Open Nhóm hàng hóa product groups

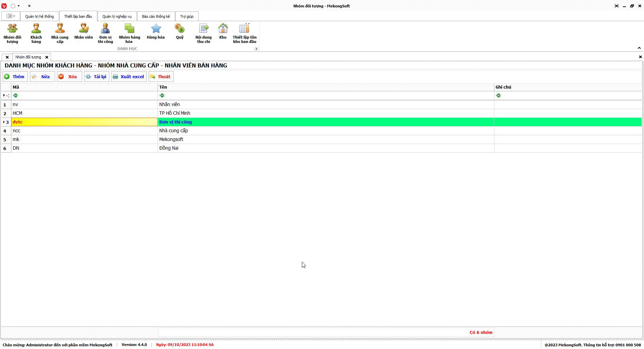129,34
